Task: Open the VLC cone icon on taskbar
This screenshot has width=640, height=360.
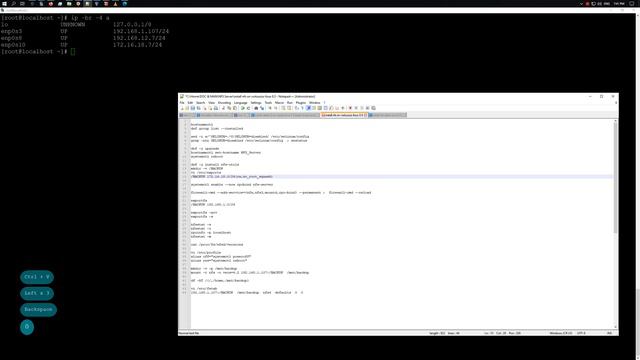Action: 115,3
